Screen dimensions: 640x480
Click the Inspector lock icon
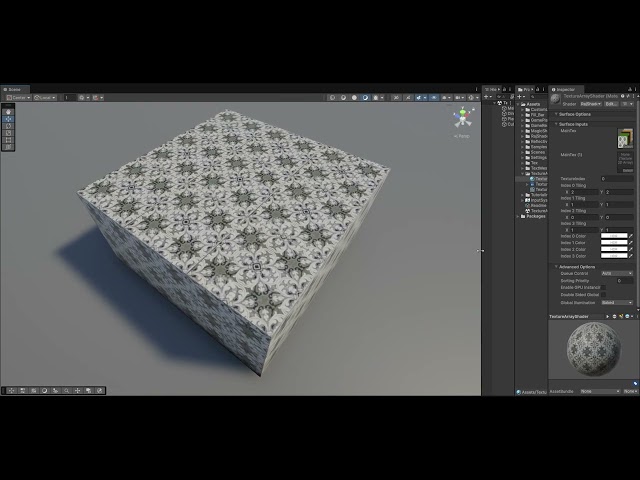pos(630,89)
